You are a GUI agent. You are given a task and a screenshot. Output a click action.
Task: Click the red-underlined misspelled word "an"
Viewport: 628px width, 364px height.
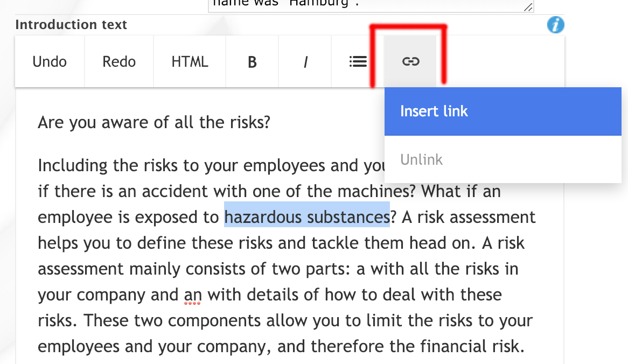pos(192,295)
